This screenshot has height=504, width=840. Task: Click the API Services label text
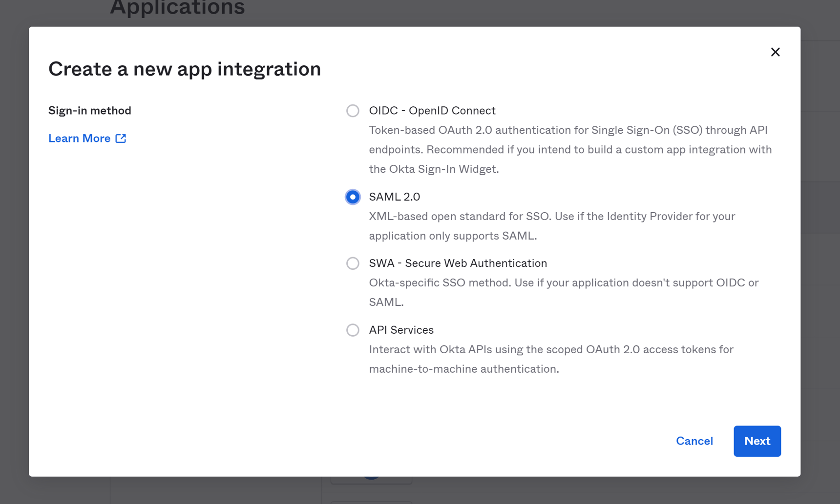(x=401, y=330)
